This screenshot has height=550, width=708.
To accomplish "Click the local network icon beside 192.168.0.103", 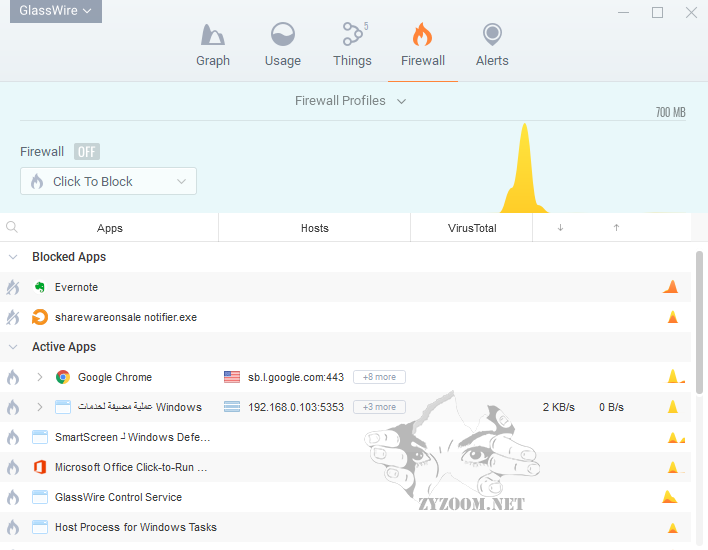I will pyautogui.click(x=232, y=407).
